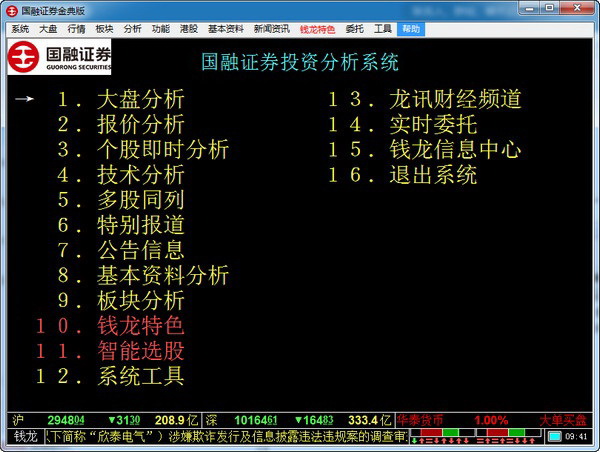Click the red-green market breadth bar

[477, 436]
